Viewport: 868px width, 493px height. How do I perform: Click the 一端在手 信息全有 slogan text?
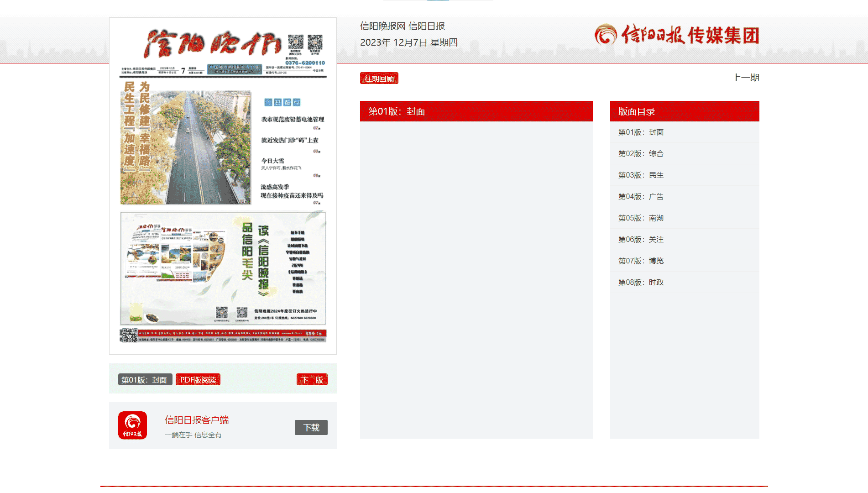click(x=193, y=435)
